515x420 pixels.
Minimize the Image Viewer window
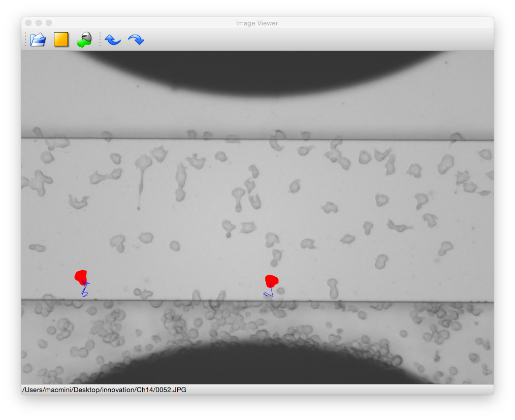tap(39, 23)
